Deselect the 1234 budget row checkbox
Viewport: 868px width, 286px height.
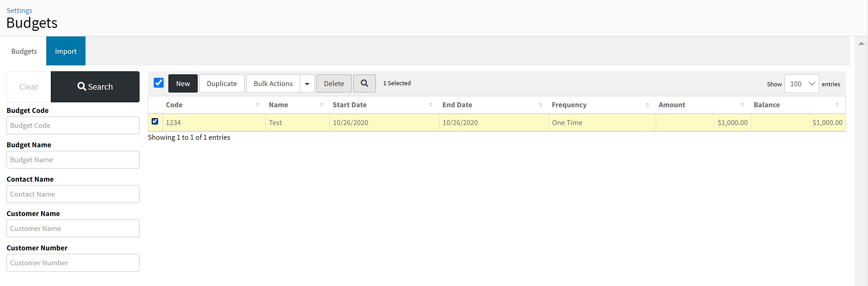pyautogui.click(x=155, y=121)
